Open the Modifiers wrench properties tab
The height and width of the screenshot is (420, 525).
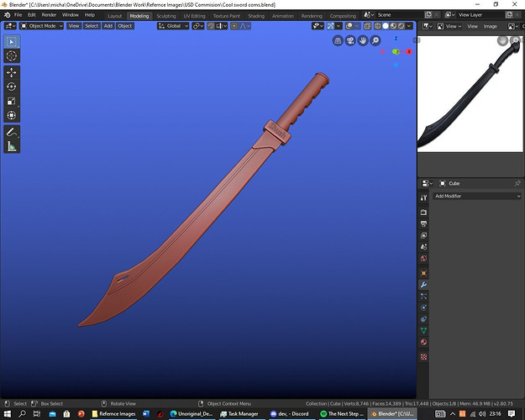coord(423,285)
